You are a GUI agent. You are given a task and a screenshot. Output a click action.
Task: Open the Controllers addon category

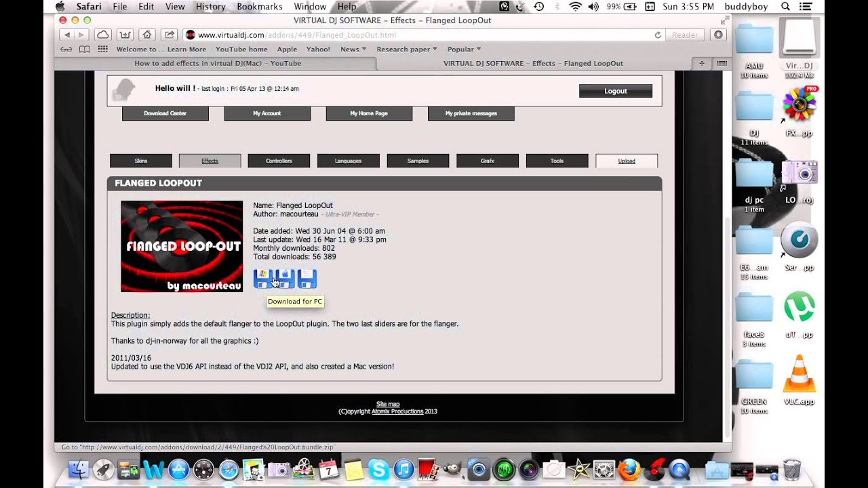279,161
